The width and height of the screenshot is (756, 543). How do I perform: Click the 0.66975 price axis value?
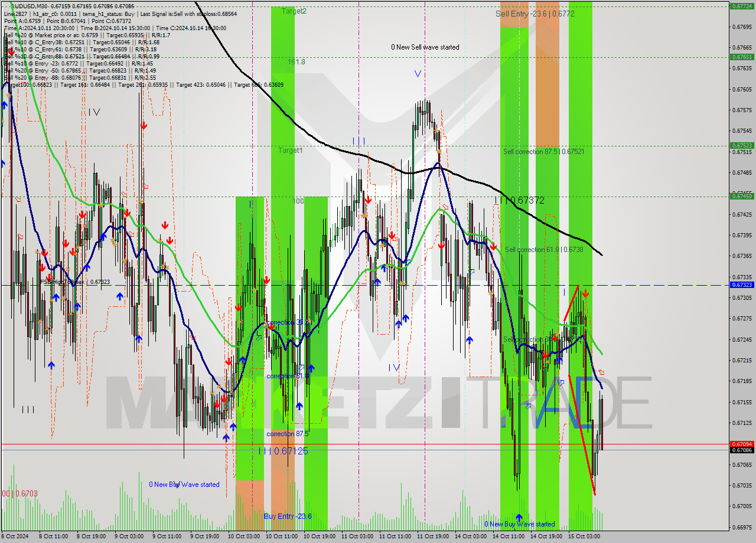[741, 526]
